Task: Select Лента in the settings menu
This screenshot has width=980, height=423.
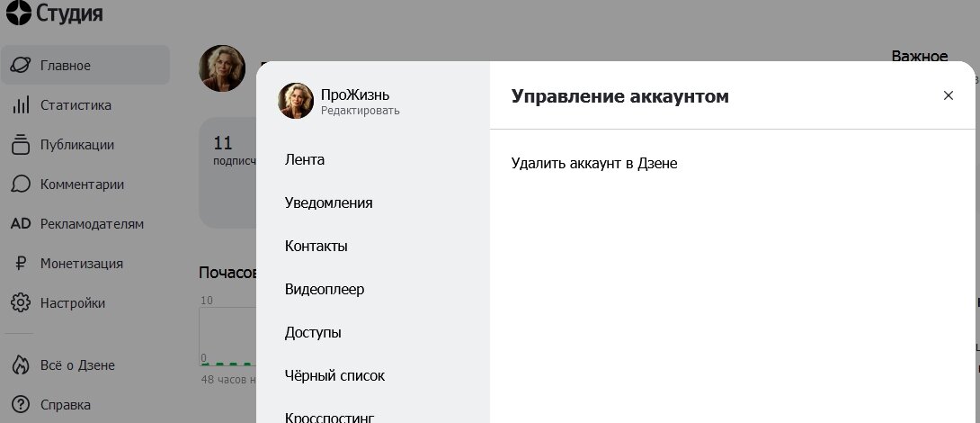Action: (305, 159)
